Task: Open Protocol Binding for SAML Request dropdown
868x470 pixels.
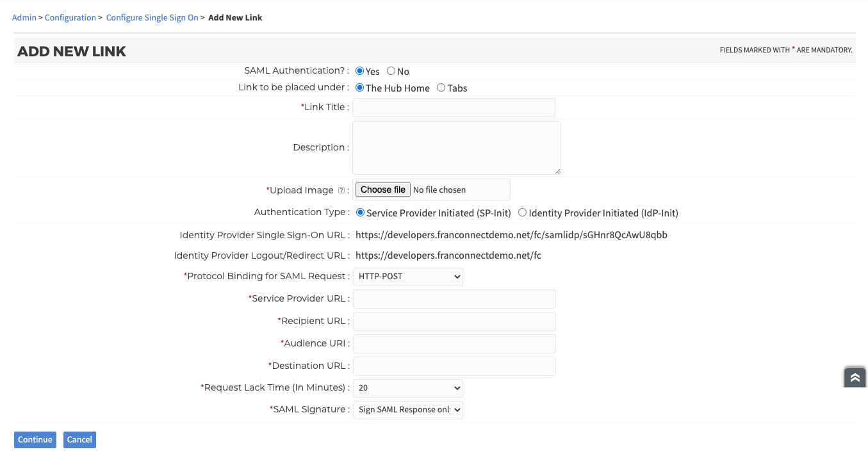Action: pos(408,277)
